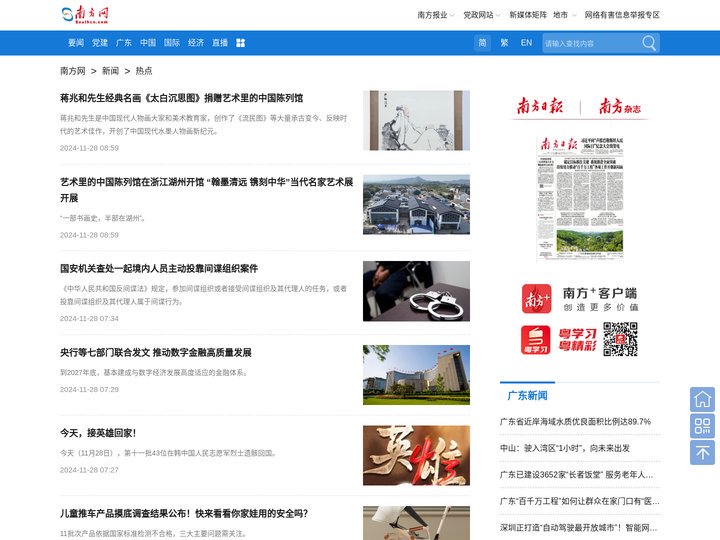Click summary beginning 今天（11月28日）
Image resolution: width=720 pixels, height=540 pixels.
[x=169, y=453]
